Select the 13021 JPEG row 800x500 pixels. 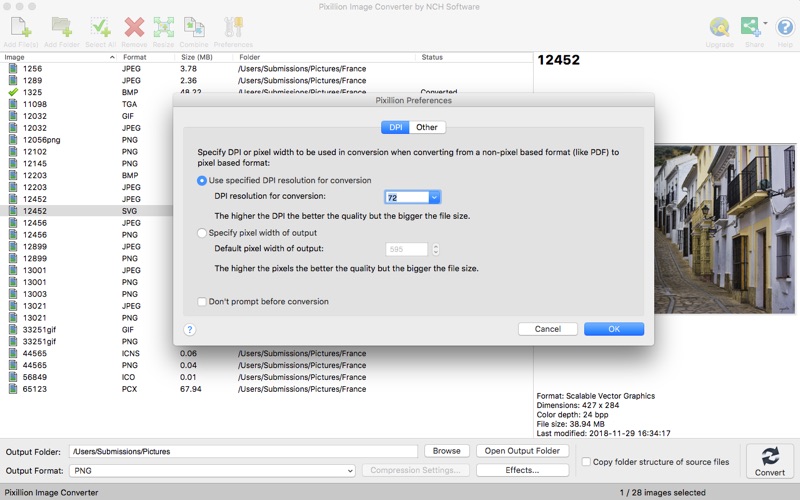pyautogui.click(x=87, y=306)
